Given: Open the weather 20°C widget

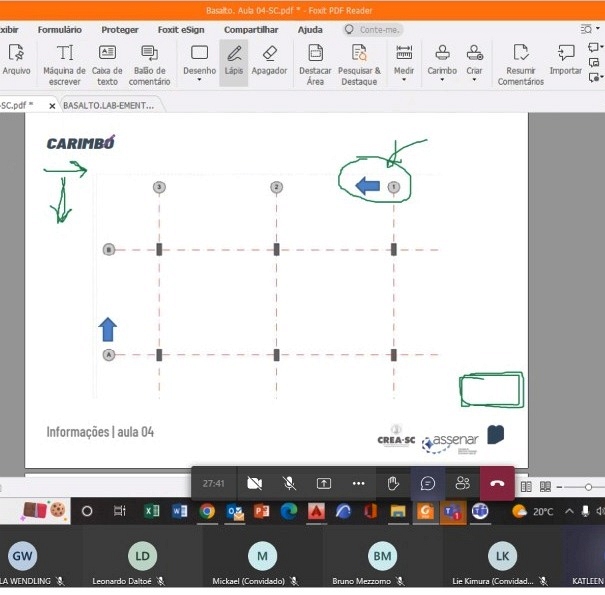Looking at the screenshot, I should click(x=533, y=512).
